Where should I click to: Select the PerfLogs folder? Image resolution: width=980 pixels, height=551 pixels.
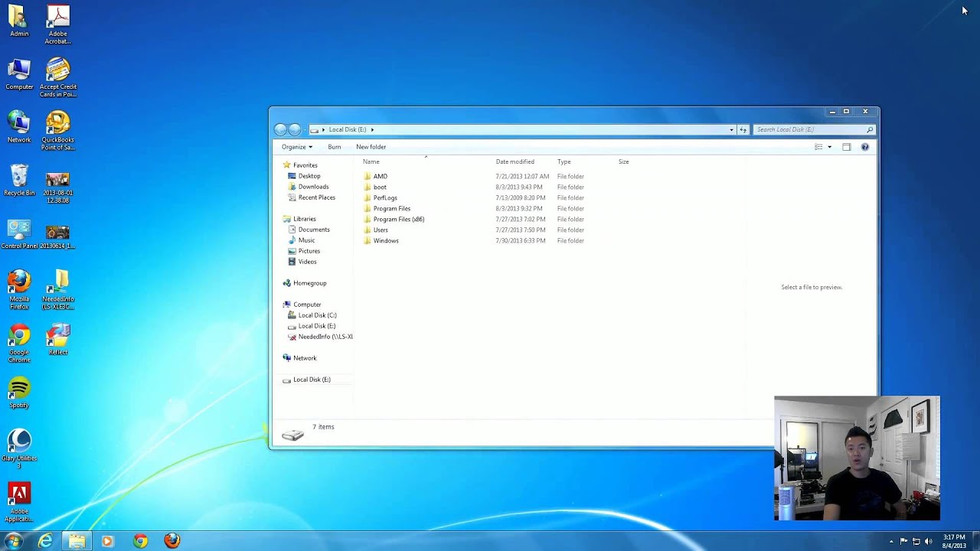tap(385, 197)
